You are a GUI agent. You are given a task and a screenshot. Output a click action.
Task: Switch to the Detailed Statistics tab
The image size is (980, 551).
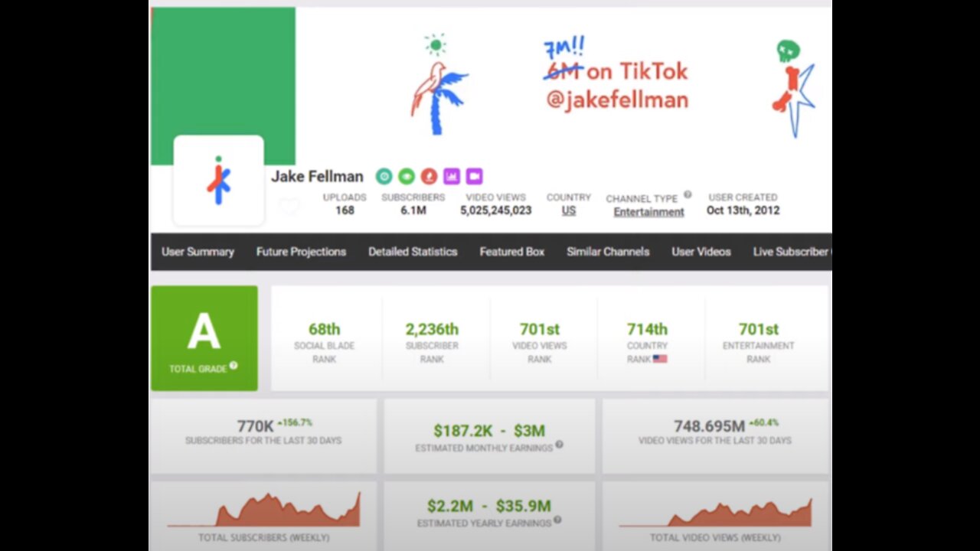pyautogui.click(x=413, y=252)
